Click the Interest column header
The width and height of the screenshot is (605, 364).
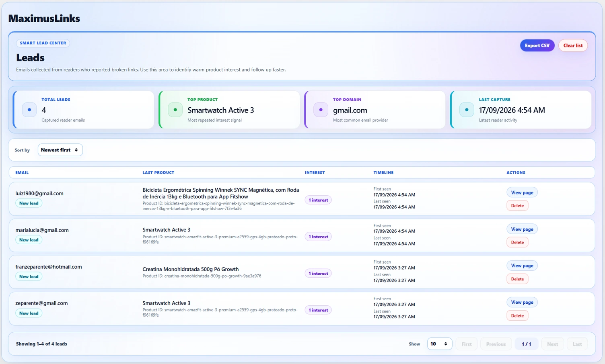pos(315,172)
